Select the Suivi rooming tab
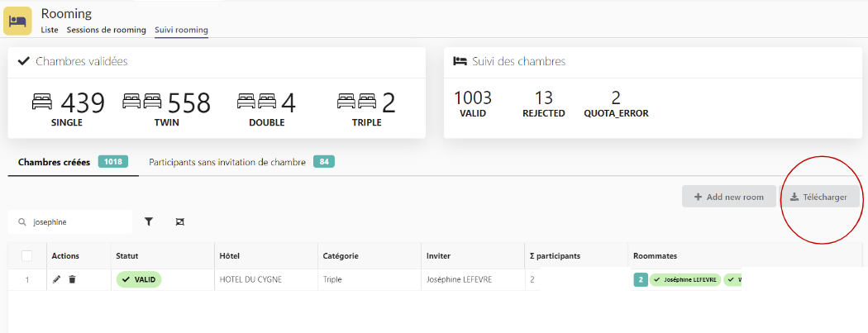868x333 pixels. [x=181, y=30]
